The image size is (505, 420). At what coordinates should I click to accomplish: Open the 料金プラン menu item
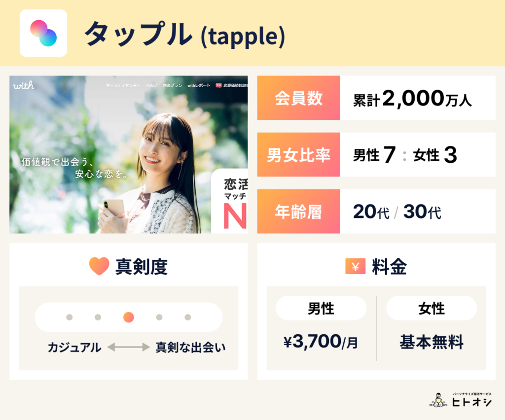(x=172, y=86)
